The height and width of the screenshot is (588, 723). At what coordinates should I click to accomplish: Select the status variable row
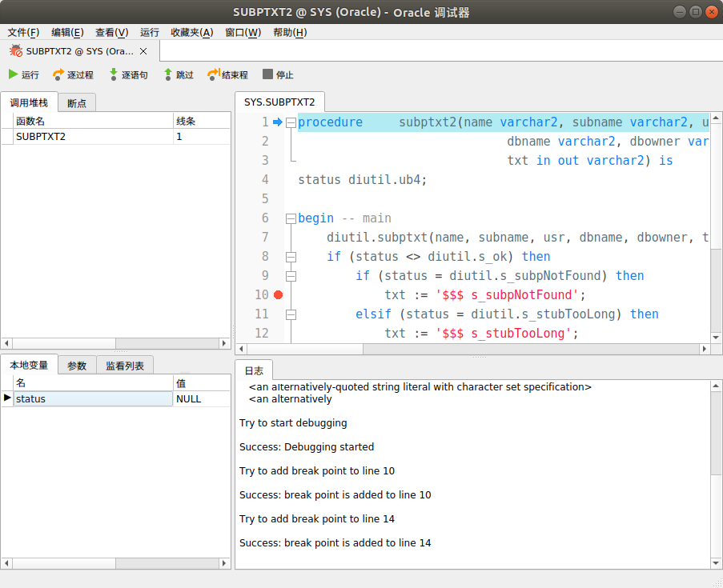(x=115, y=398)
